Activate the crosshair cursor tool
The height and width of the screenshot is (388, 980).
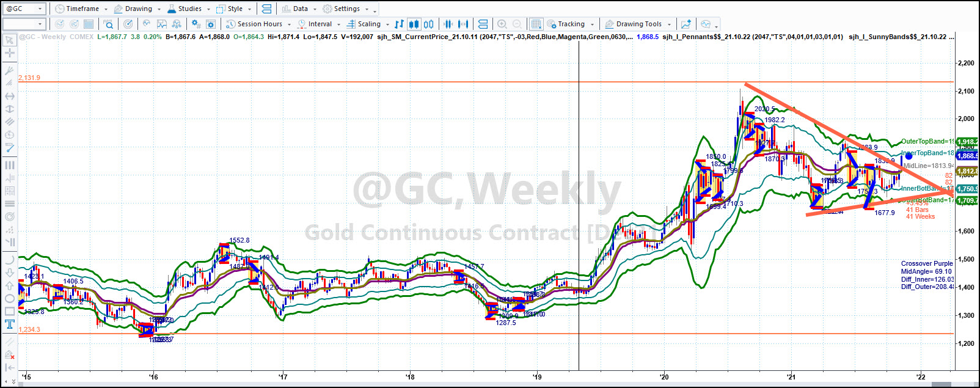pos(9,53)
